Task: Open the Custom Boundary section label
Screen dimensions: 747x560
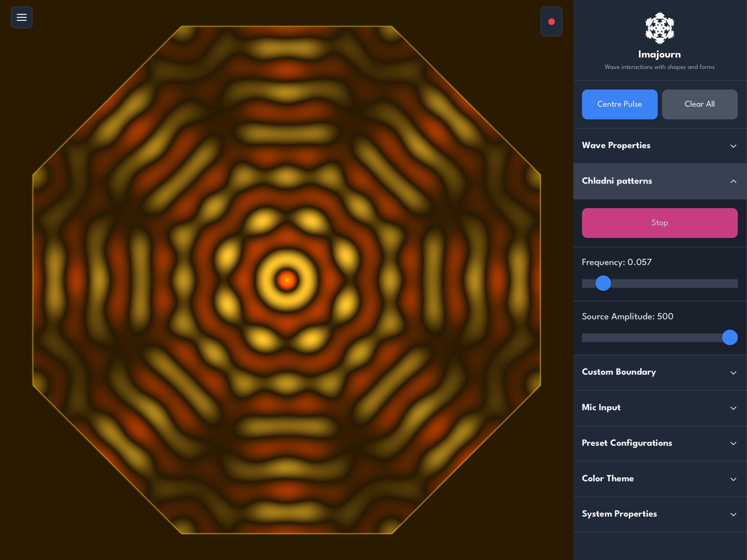Action: click(x=619, y=372)
